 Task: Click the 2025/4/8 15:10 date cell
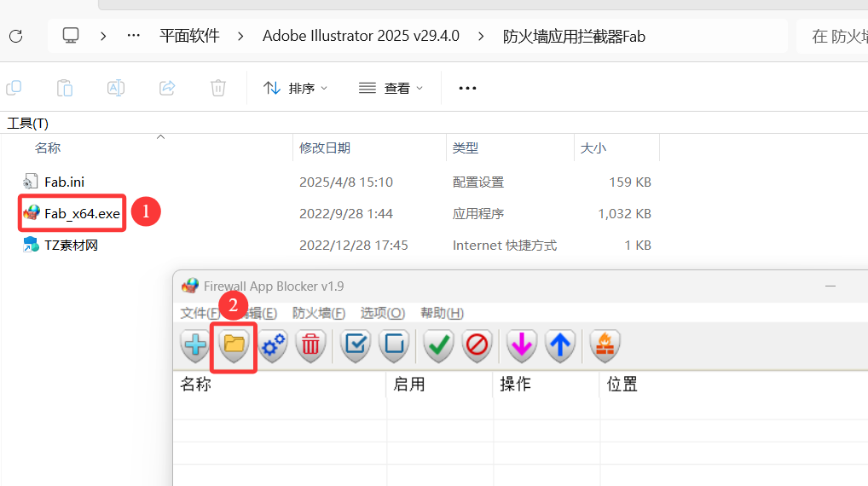(x=346, y=182)
